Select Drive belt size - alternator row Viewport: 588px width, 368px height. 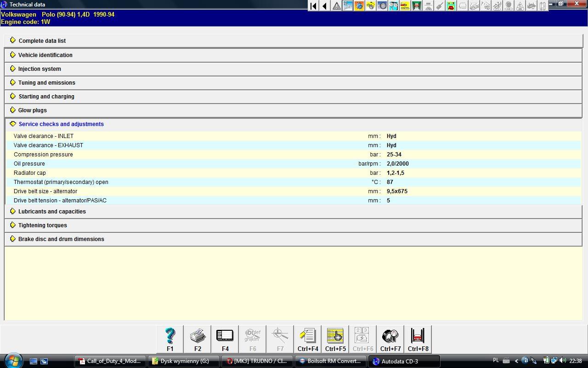coord(293,191)
